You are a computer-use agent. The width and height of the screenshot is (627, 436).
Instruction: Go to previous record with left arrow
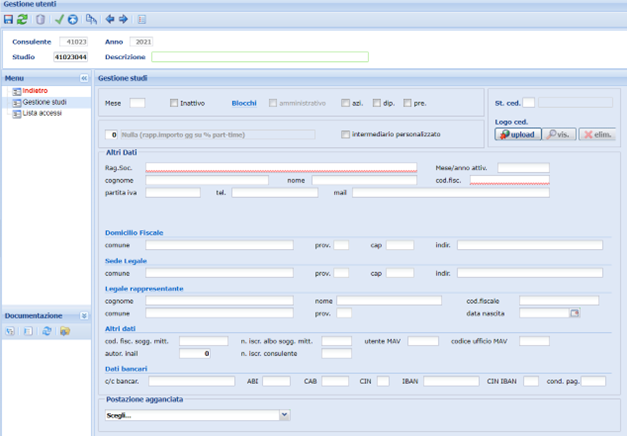click(x=110, y=19)
